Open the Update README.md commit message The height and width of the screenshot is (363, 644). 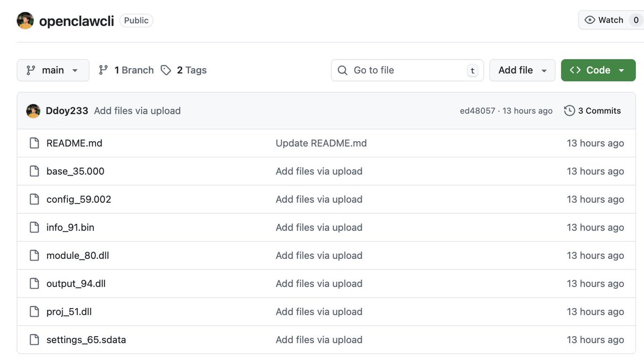[x=321, y=143]
